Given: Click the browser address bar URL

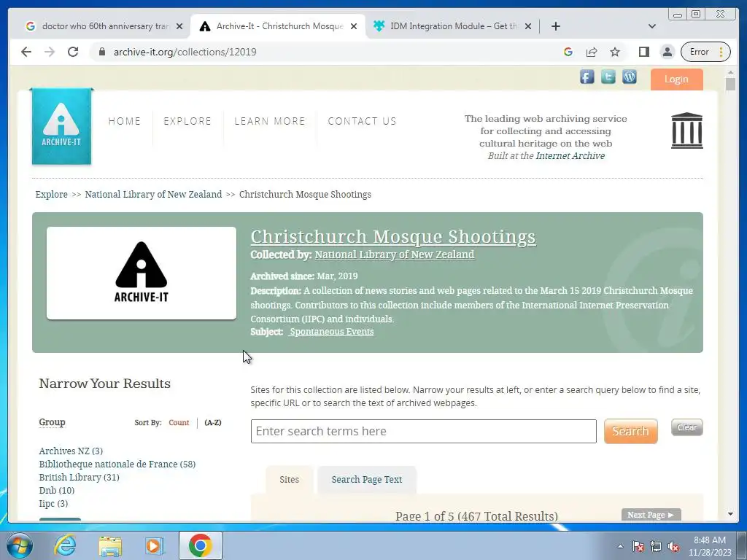Looking at the screenshot, I should [185, 52].
